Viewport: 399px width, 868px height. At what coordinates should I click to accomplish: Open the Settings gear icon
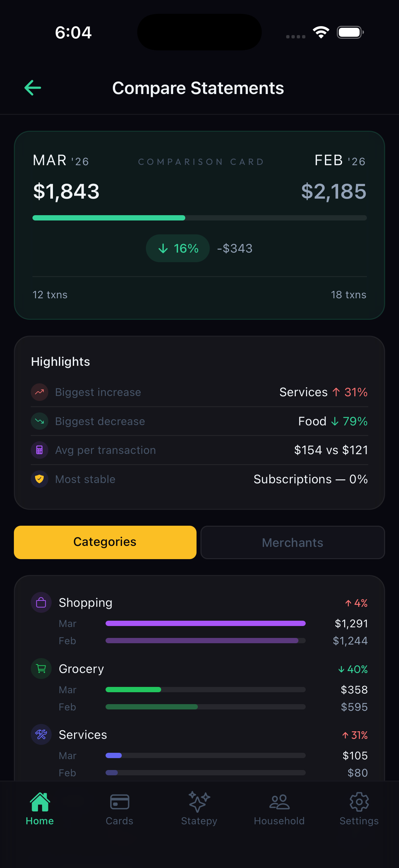tap(359, 802)
